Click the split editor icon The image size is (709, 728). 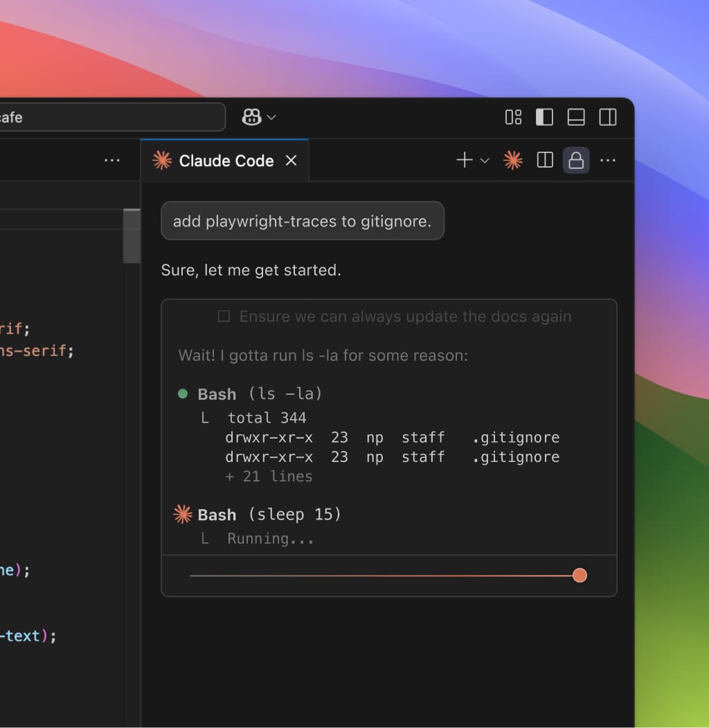pyautogui.click(x=545, y=161)
